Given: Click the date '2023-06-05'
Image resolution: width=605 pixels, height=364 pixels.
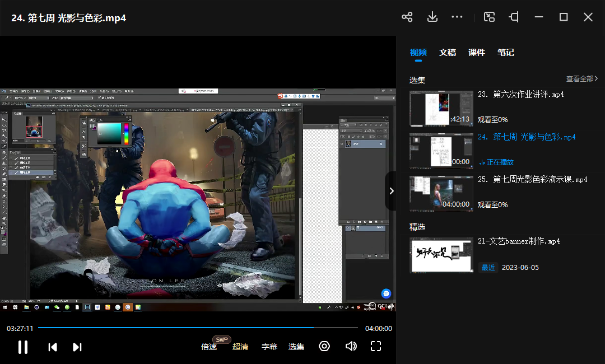Looking at the screenshot, I should pyautogui.click(x=520, y=268).
